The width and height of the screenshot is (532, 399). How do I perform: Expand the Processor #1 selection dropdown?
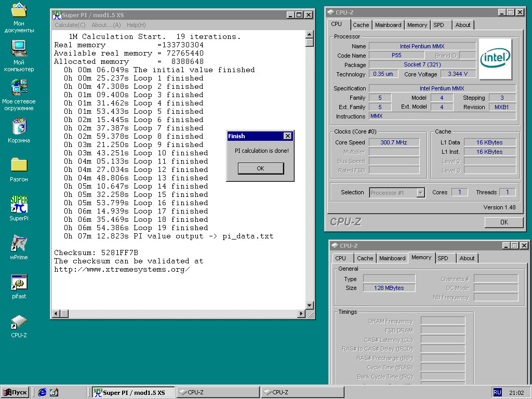(421, 193)
